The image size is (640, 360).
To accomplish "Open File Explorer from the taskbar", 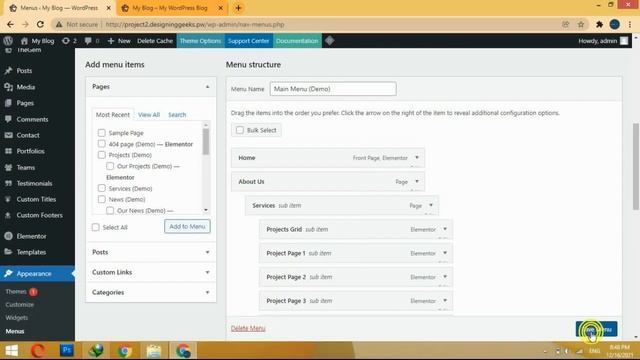I will click(153, 351).
